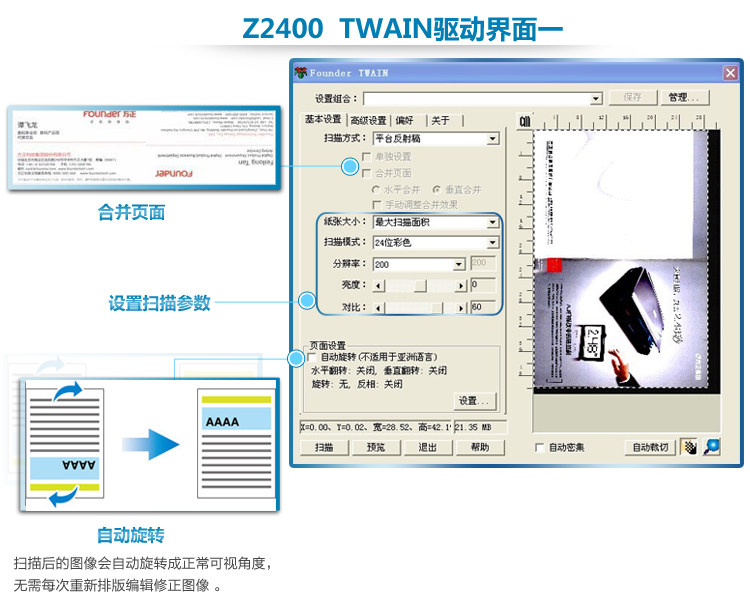Click the Founder TWAIN title bar logo
The image size is (750, 600).
click(x=301, y=73)
